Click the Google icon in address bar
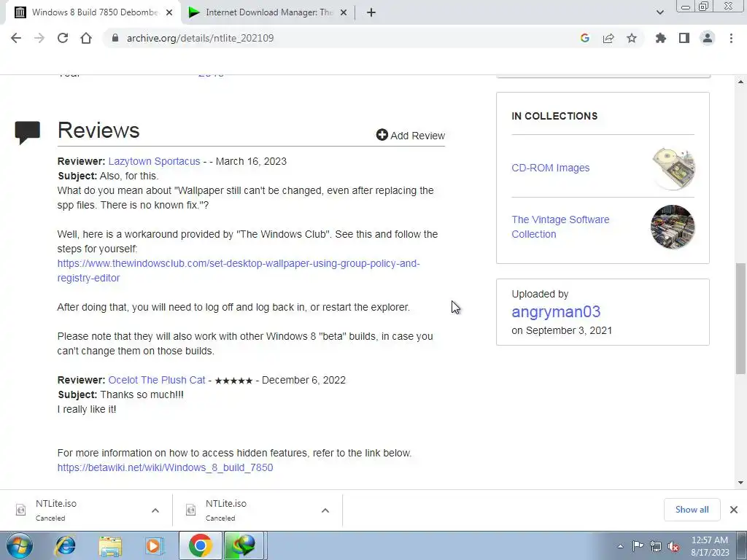This screenshot has width=747, height=560. (585, 38)
